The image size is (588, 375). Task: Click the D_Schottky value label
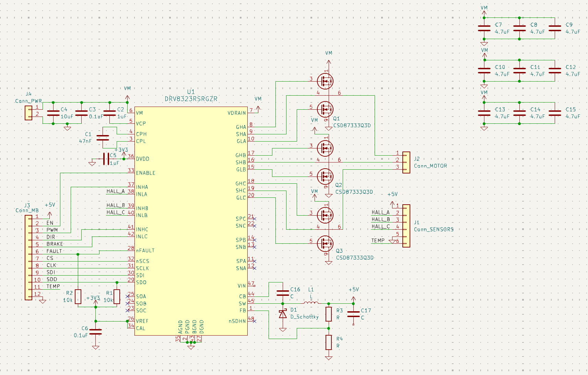click(x=305, y=317)
